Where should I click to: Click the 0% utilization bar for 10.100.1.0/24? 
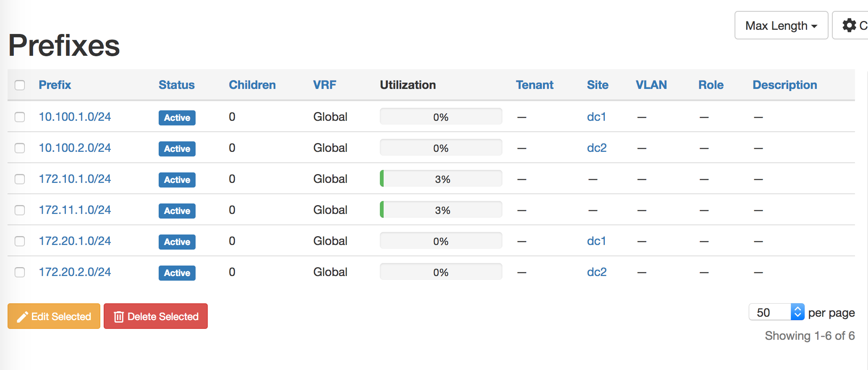441,117
